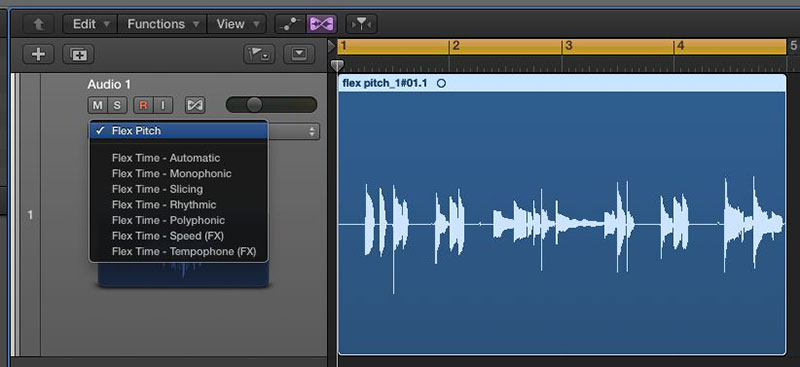The image size is (800, 367).
Task: Click bar 2 in the ruler
Action: (456, 46)
